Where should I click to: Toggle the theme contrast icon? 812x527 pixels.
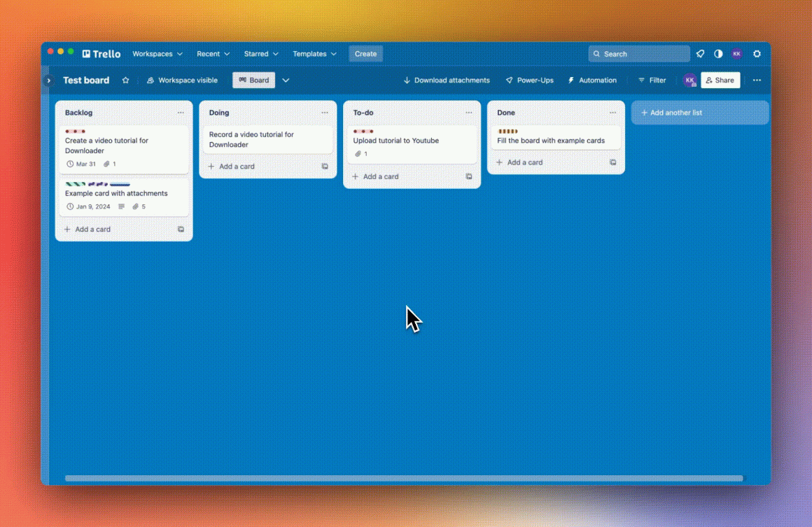(x=718, y=54)
